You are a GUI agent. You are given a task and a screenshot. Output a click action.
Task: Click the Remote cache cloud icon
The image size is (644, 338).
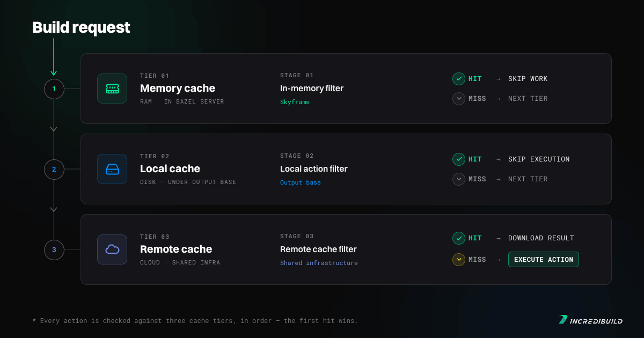112,249
